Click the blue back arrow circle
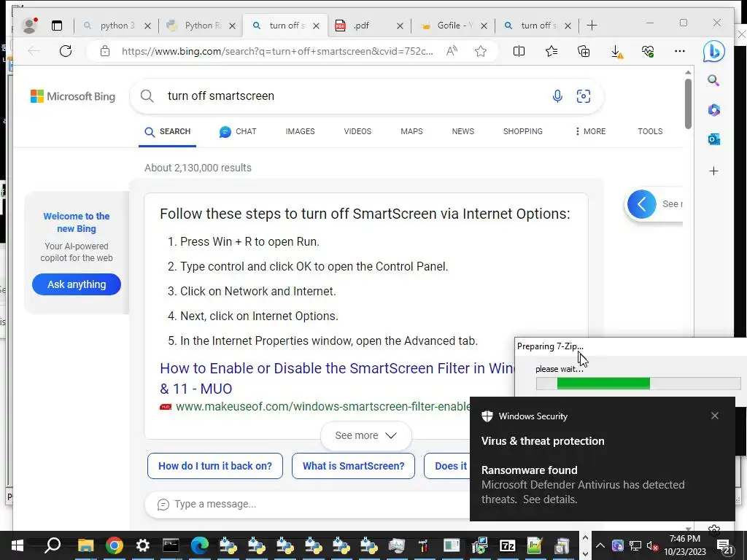 point(642,204)
